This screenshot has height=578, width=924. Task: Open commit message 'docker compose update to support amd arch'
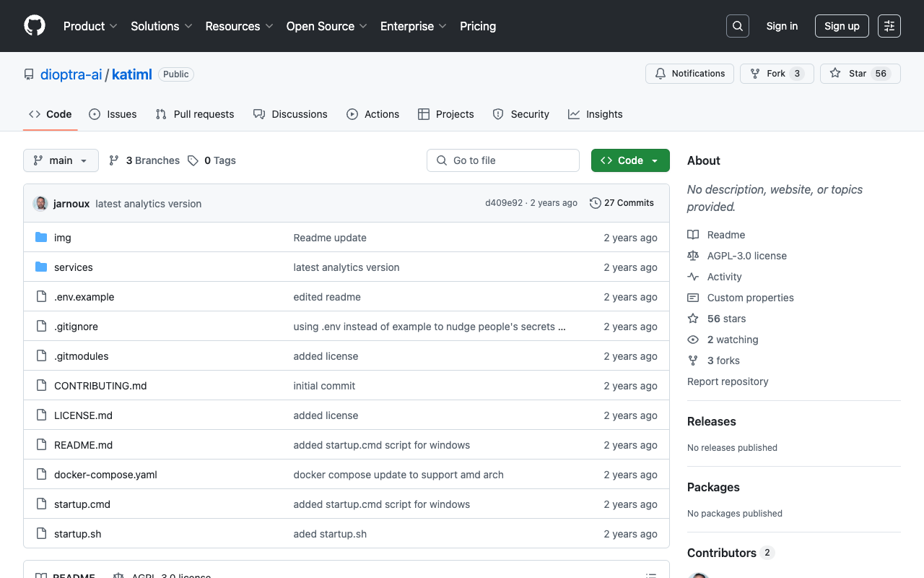pos(398,475)
